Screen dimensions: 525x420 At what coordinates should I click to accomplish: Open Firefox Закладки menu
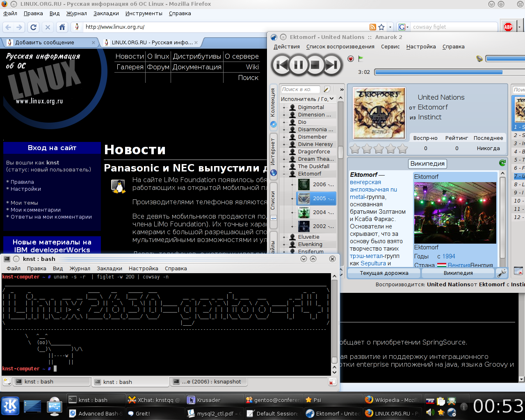pyautogui.click(x=106, y=14)
